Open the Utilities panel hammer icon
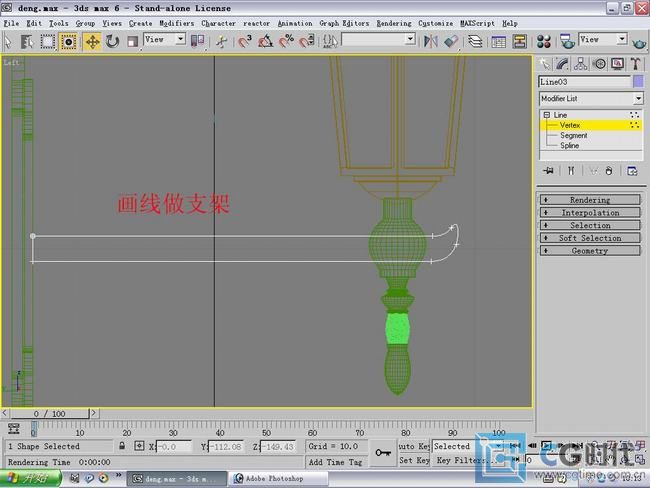650x488 pixels. [x=635, y=64]
